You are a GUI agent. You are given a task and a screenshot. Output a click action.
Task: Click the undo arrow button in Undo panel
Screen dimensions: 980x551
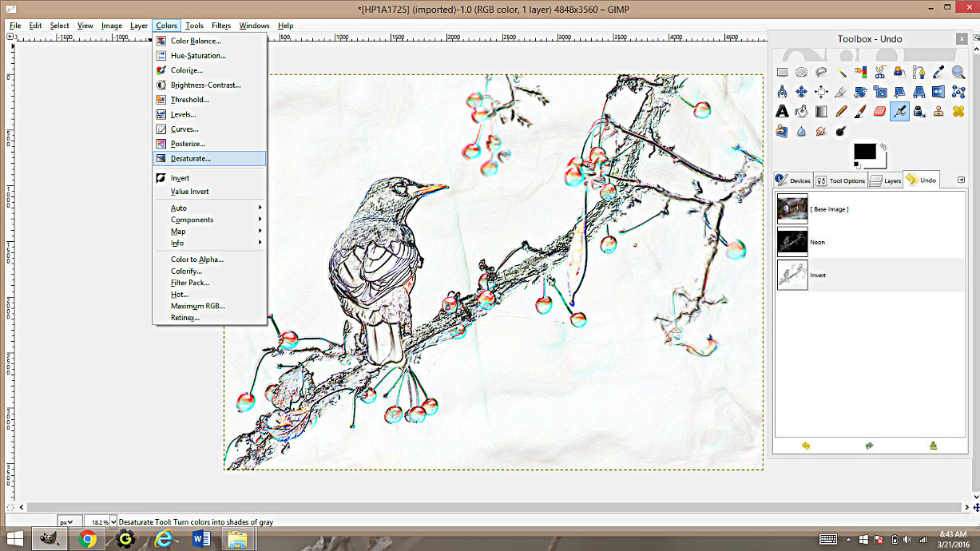pyautogui.click(x=805, y=446)
